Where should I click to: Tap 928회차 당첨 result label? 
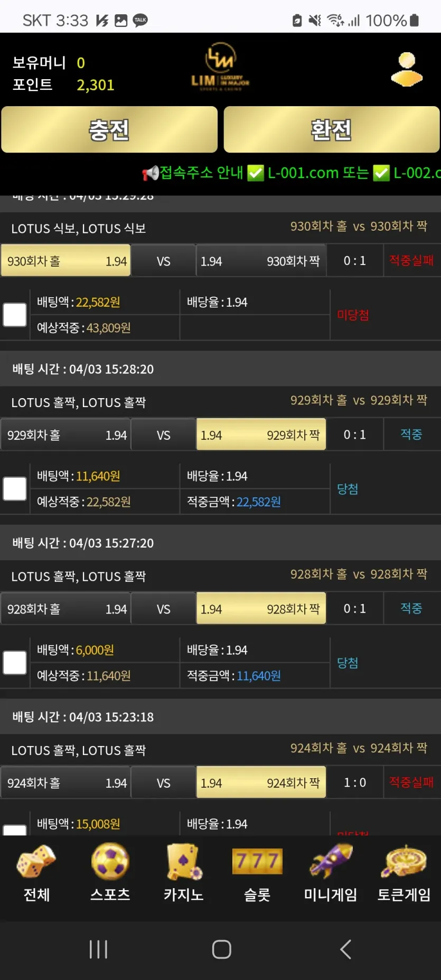[348, 663]
